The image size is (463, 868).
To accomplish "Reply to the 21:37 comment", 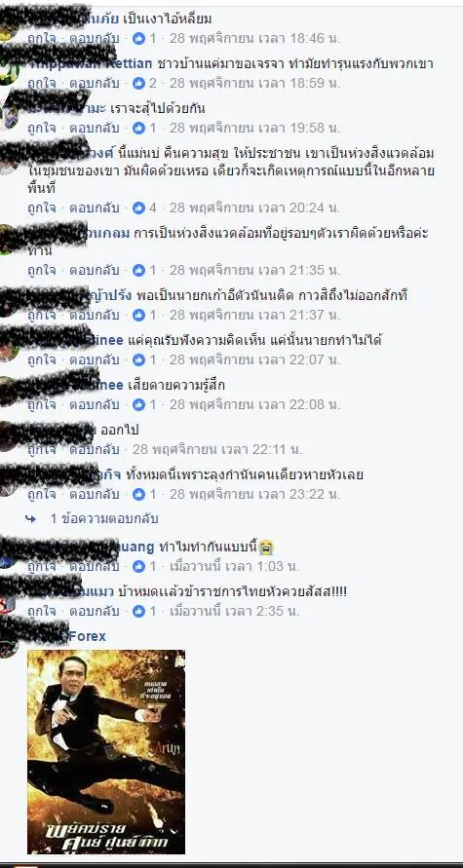I will click(95, 315).
